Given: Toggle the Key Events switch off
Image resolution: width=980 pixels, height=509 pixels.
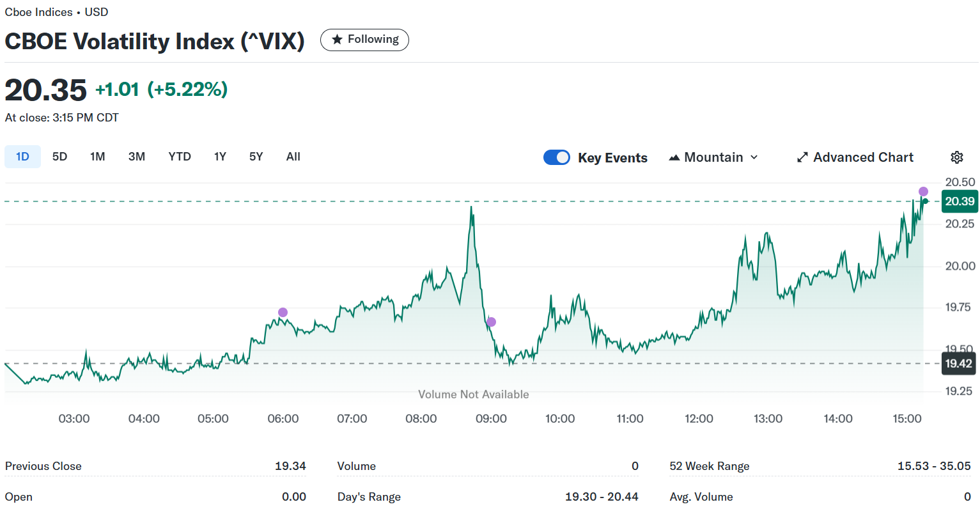Looking at the screenshot, I should pos(556,157).
